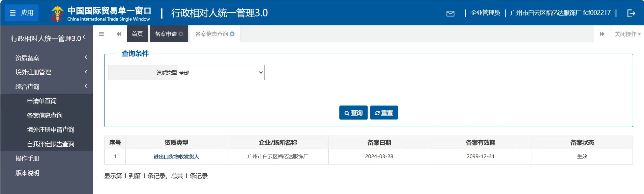
Task: Open the 资质类型 dropdown showing 全部
Action: pyautogui.click(x=221, y=73)
